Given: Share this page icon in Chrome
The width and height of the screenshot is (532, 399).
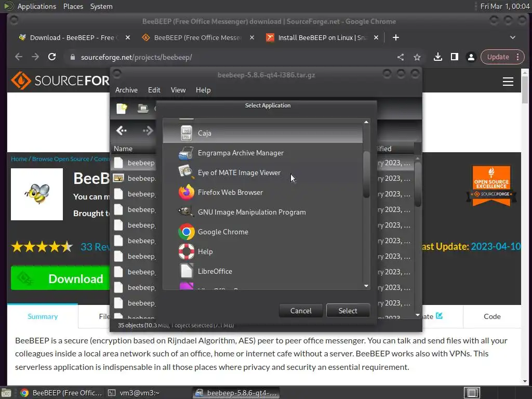Looking at the screenshot, I should (401, 57).
